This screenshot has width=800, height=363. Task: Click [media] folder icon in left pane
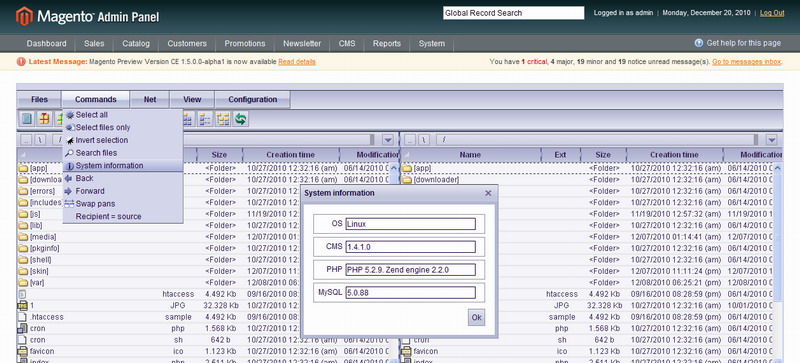pos(23,237)
